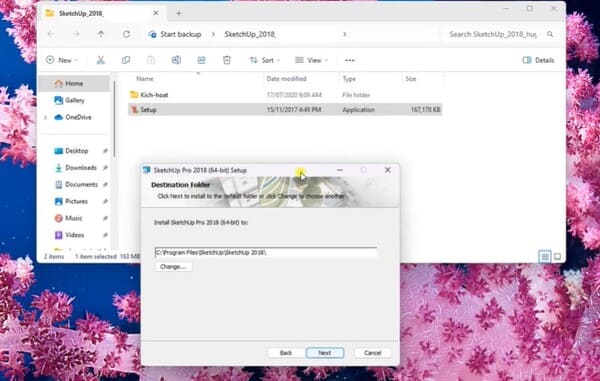The image size is (600, 381).
Task: Close the SketchUp setup dialog
Action: (388, 170)
